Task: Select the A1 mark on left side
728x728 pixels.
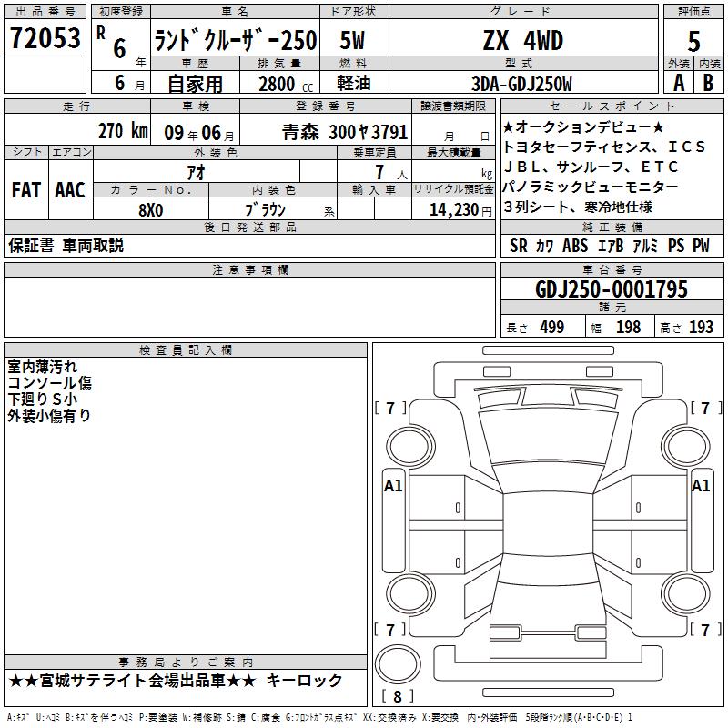Action: coord(393,486)
